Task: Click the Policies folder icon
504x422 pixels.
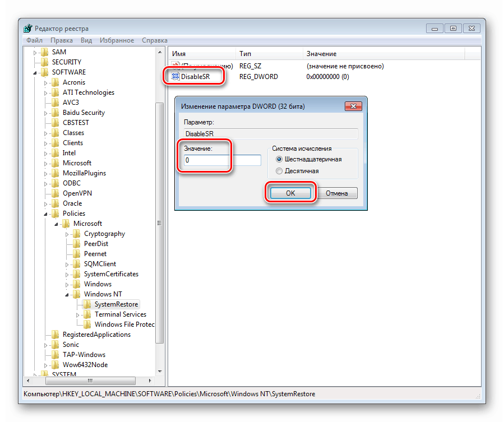Action: tap(56, 214)
